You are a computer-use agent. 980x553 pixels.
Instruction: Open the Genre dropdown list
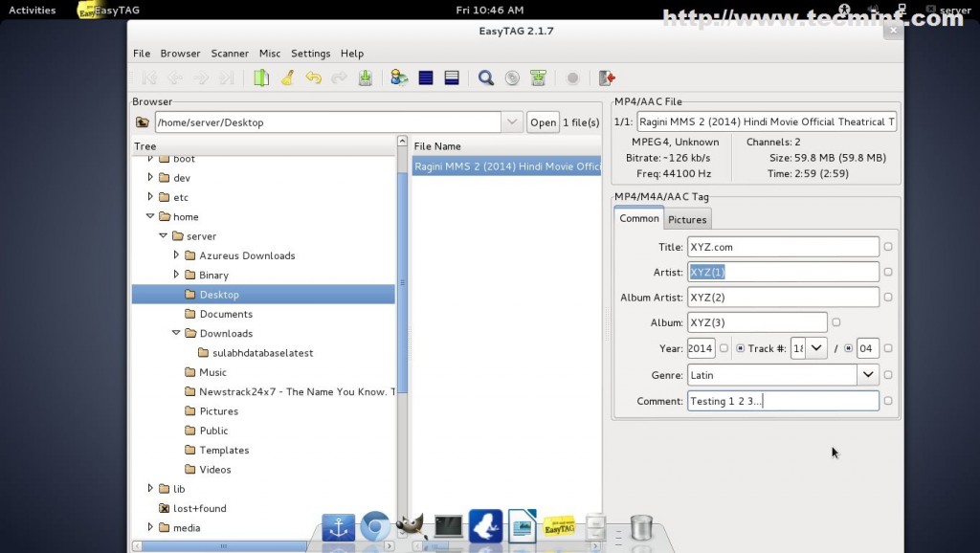tap(868, 374)
